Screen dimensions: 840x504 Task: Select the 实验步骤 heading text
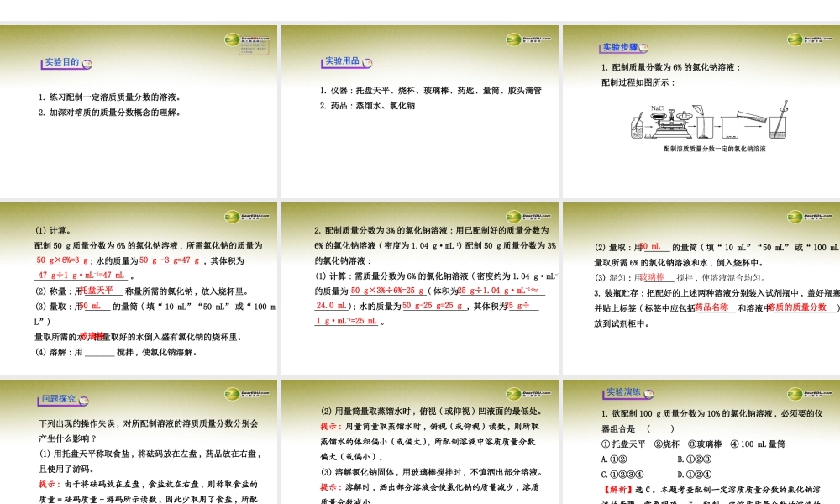[x=621, y=47]
